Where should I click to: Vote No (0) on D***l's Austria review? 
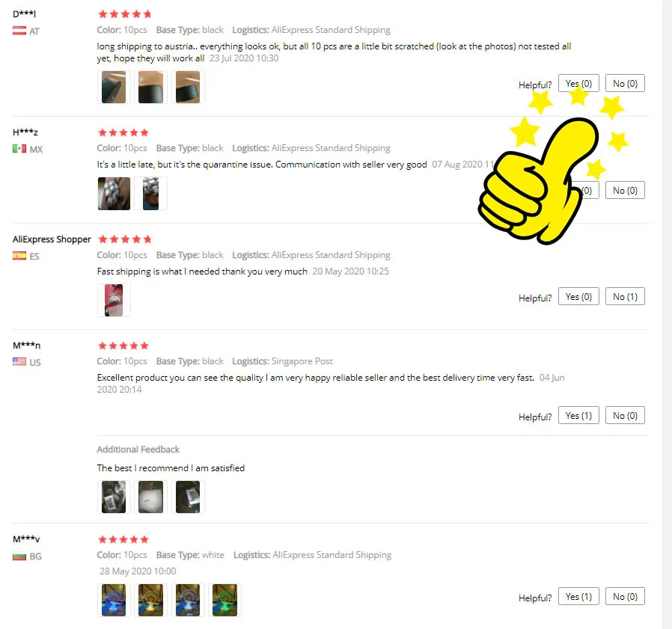coord(625,83)
